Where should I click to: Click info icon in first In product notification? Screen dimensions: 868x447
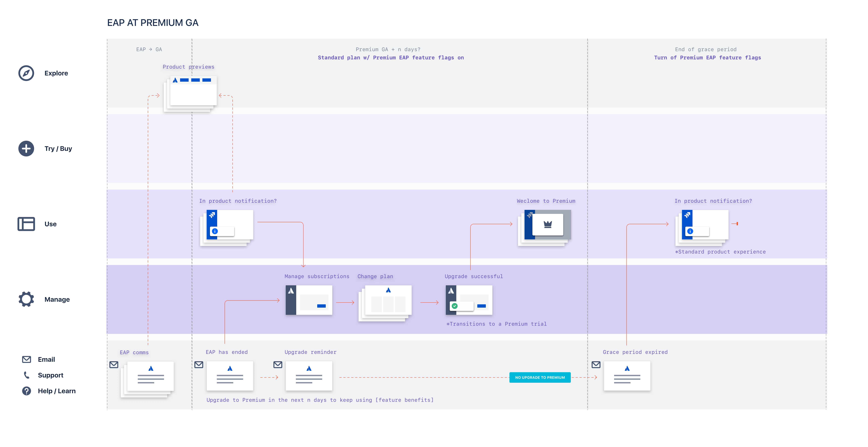coord(215,231)
